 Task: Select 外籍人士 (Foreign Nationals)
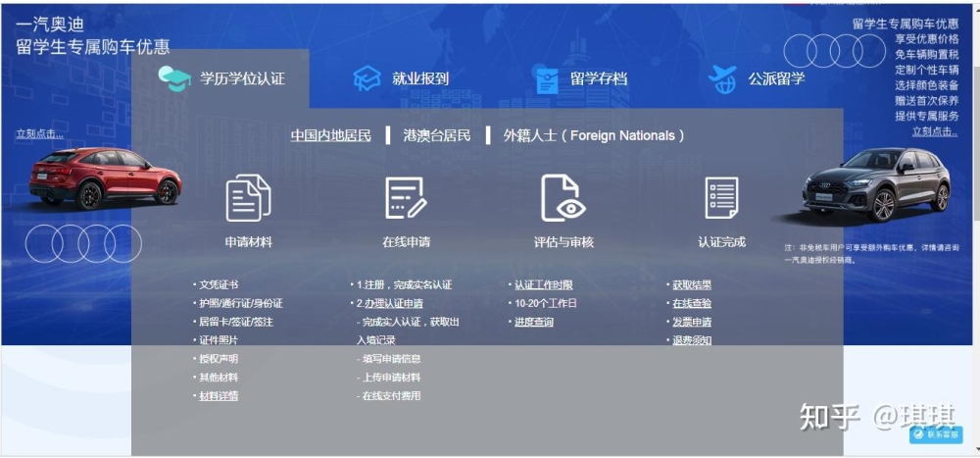pyautogui.click(x=594, y=135)
